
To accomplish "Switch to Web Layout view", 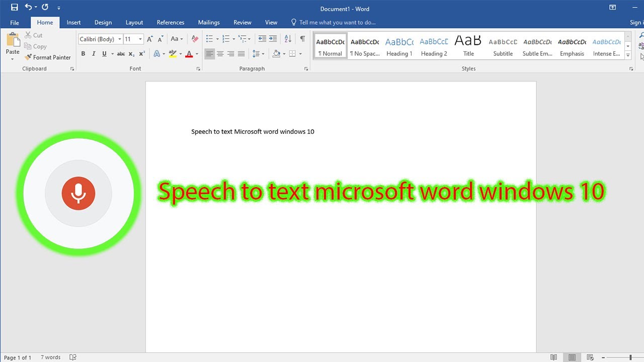I will 590,357.
